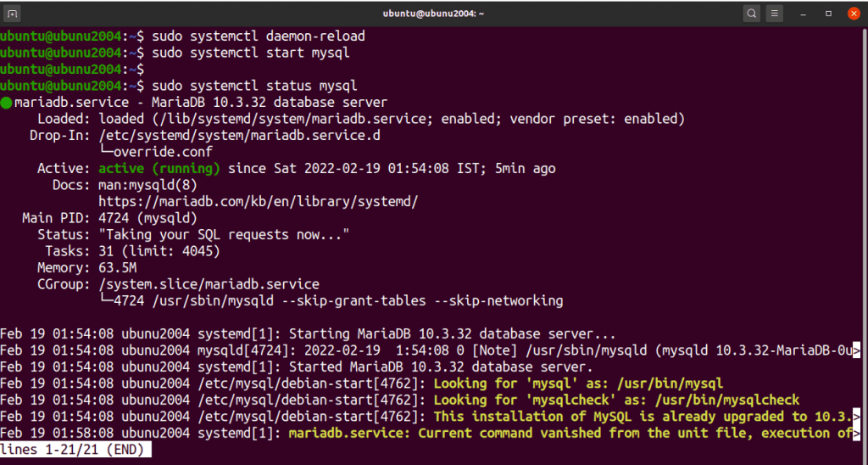Open the terminal hamburger menu
The width and height of the screenshot is (868, 465).
(775, 14)
